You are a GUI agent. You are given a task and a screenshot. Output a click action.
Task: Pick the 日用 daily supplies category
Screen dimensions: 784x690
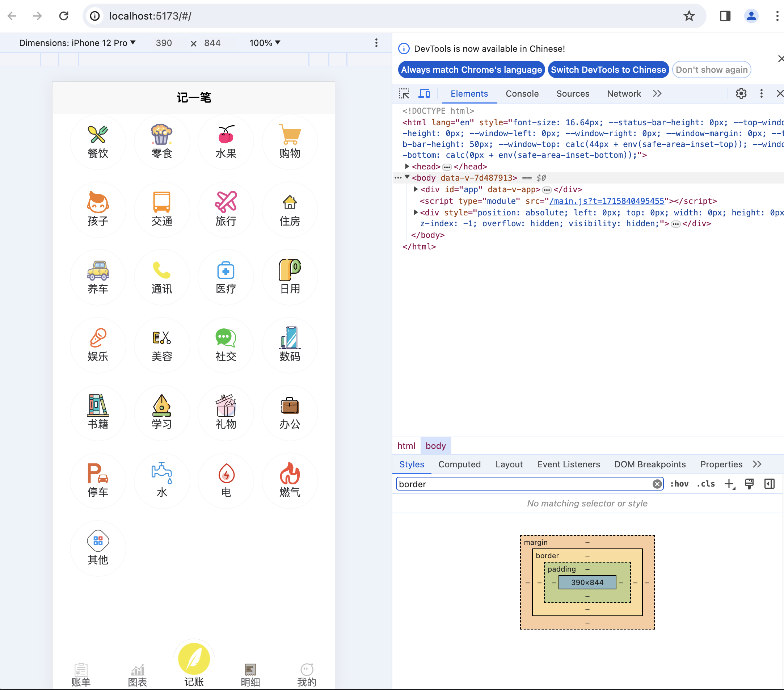pos(290,277)
